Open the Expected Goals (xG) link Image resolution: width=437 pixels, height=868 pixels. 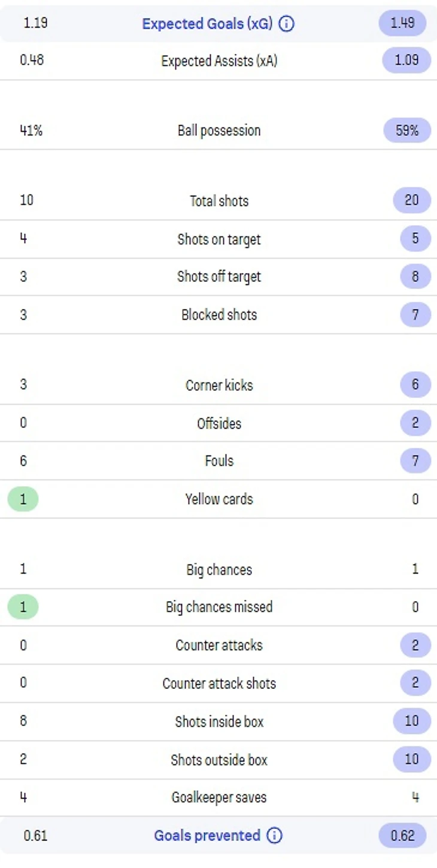207,24
